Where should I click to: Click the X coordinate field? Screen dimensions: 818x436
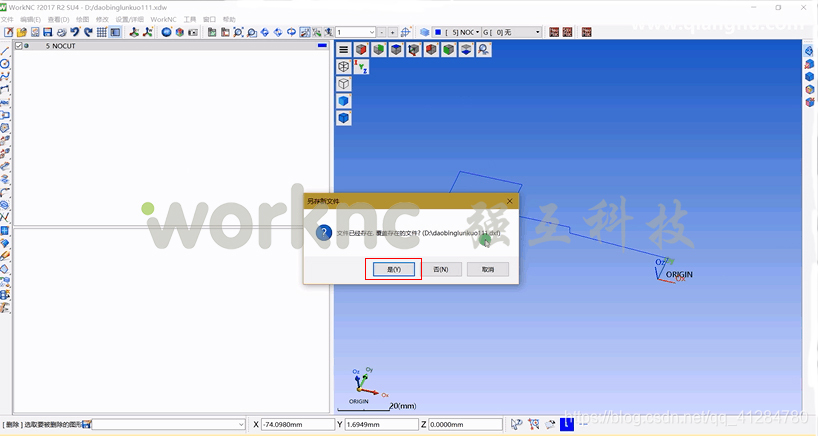point(297,425)
